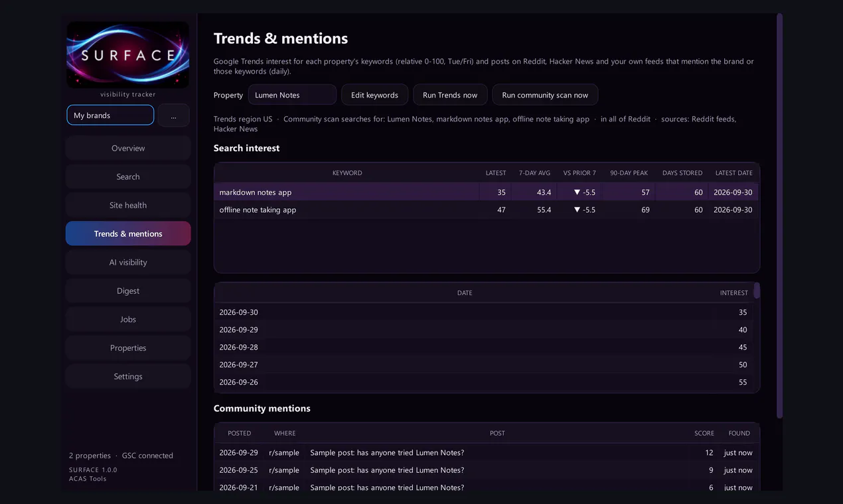Select the 2026-09-28 interest row
The height and width of the screenshot is (504, 843).
pos(484,347)
